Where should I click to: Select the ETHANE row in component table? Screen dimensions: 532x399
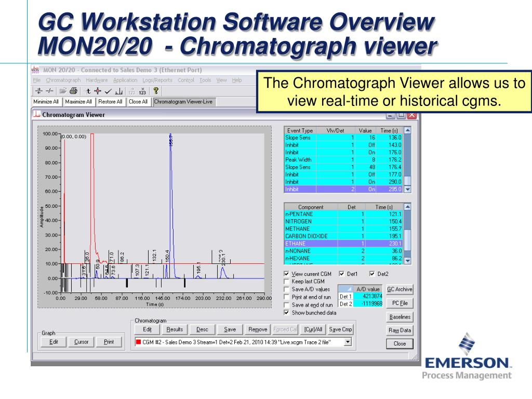point(344,243)
